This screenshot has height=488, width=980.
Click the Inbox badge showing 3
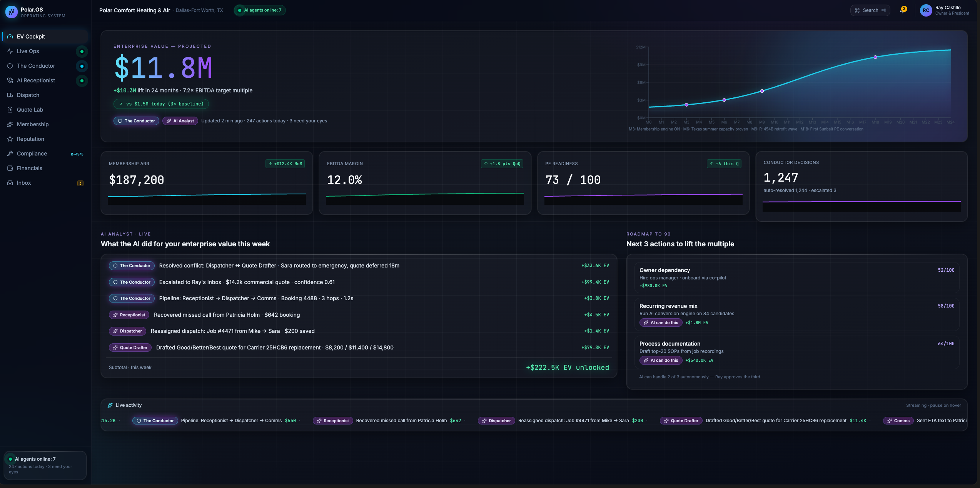pos(80,183)
